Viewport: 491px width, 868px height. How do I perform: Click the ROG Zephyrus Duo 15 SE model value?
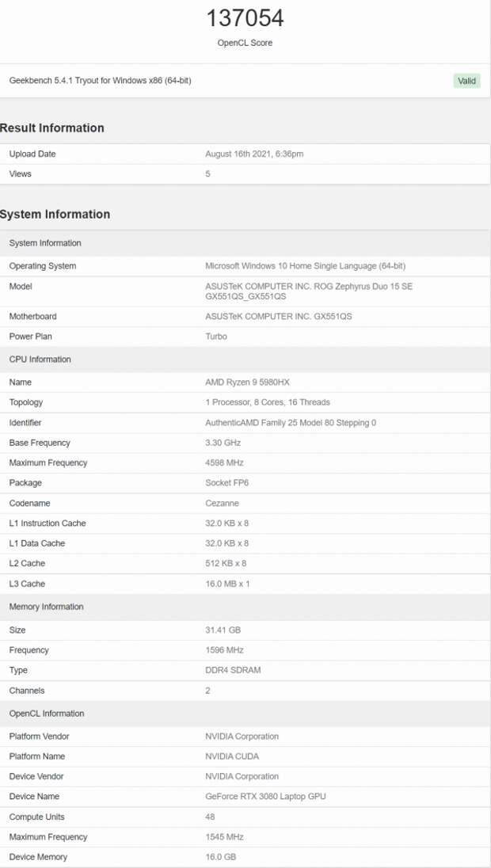coord(309,291)
